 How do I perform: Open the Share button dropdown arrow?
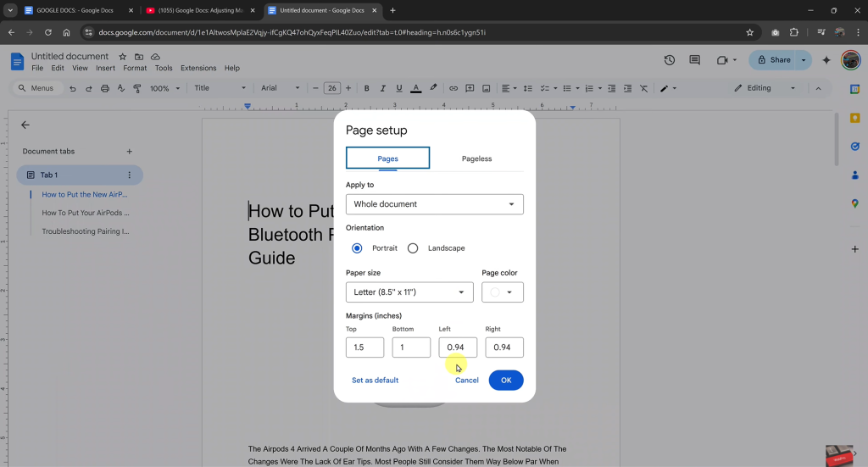[804, 60]
